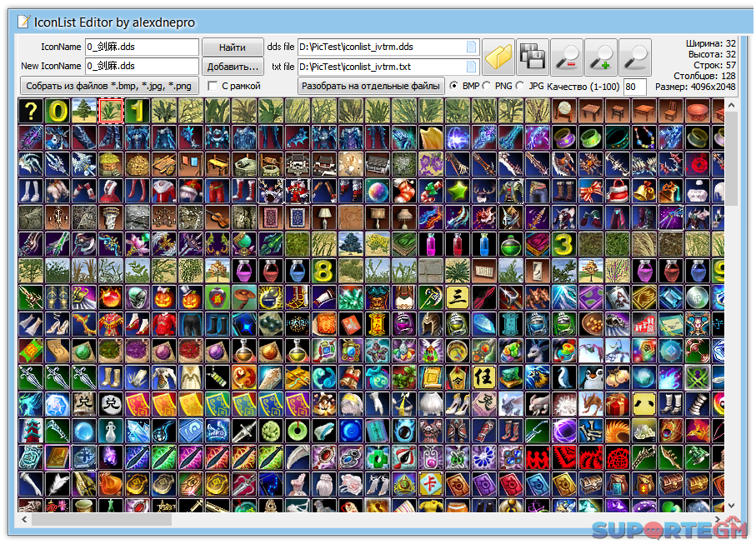Select the rainbow bubble orb icon

point(377,191)
